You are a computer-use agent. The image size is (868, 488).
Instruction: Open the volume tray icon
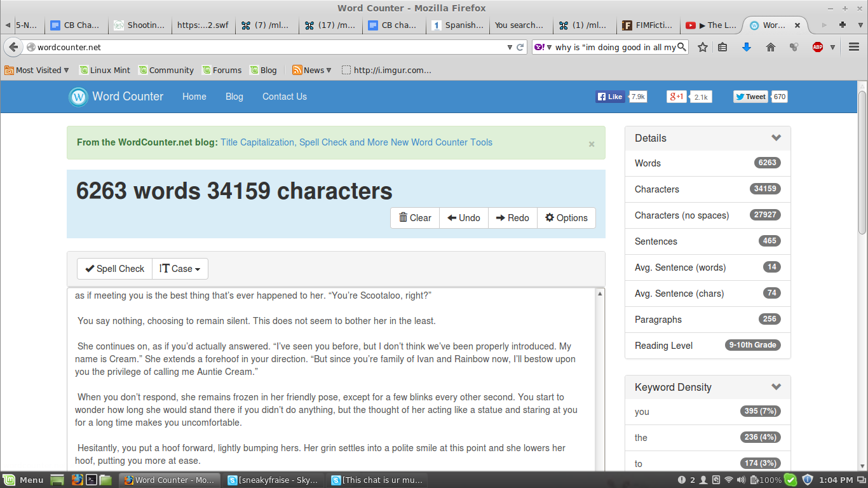[x=741, y=480]
